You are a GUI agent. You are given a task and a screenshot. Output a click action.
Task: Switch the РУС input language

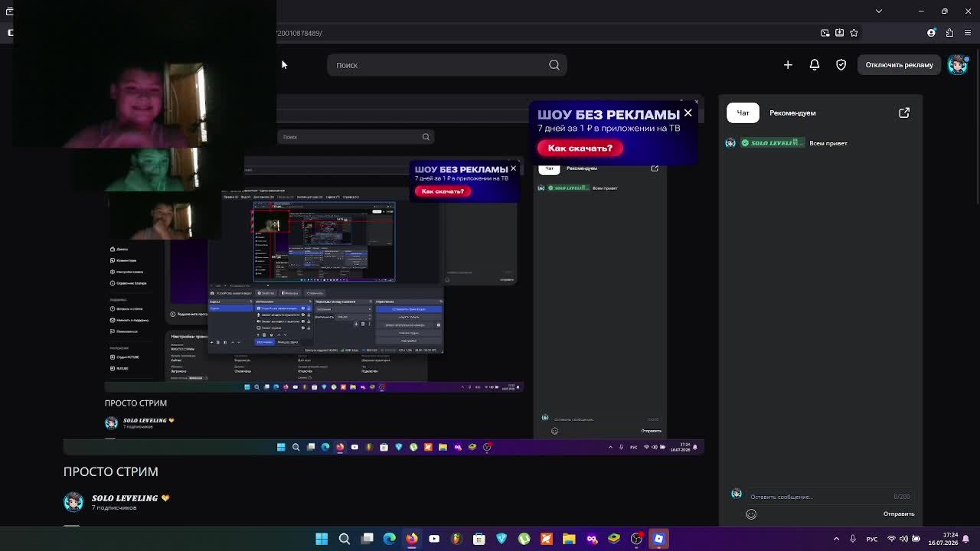872,539
